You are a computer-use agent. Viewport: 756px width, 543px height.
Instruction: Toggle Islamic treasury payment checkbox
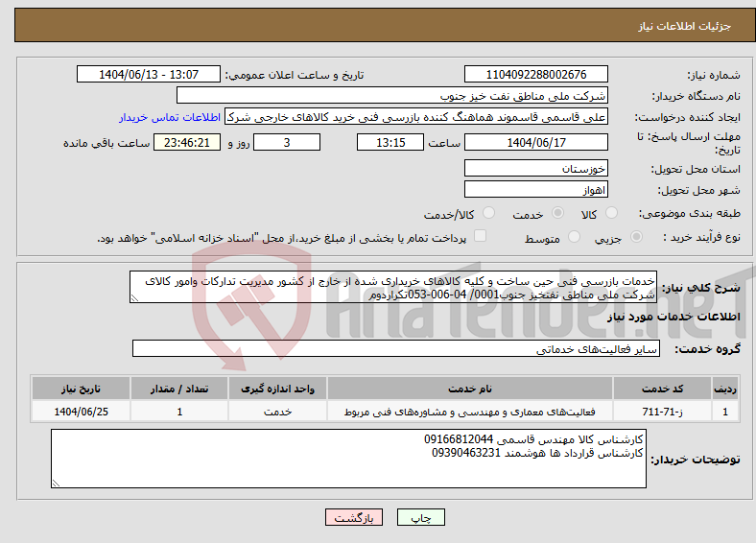pyautogui.click(x=481, y=236)
